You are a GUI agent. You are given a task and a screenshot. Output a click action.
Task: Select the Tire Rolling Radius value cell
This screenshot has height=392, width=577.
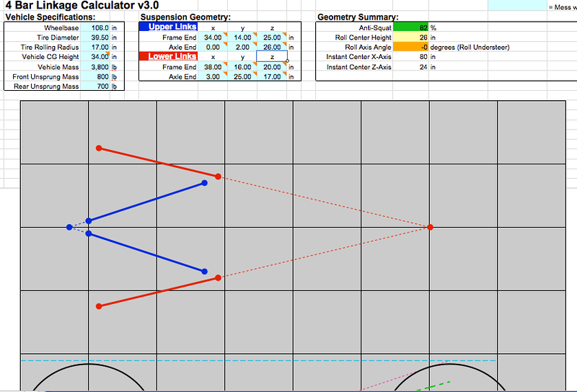click(x=95, y=47)
